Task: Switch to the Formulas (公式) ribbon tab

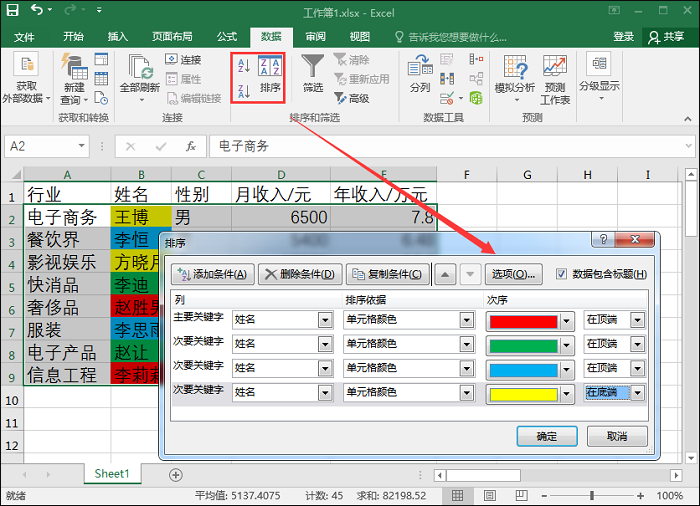Action: 227,36
